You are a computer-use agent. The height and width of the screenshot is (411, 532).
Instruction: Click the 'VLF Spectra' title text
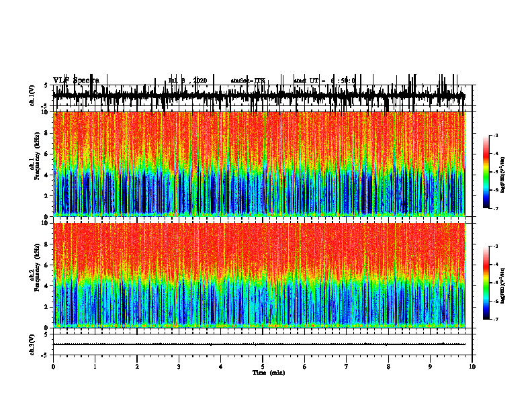(x=76, y=81)
